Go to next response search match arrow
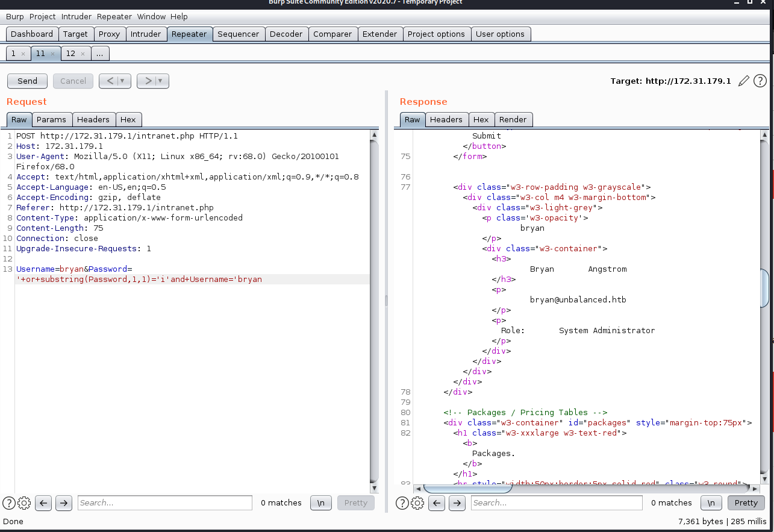774x532 pixels. [457, 503]
